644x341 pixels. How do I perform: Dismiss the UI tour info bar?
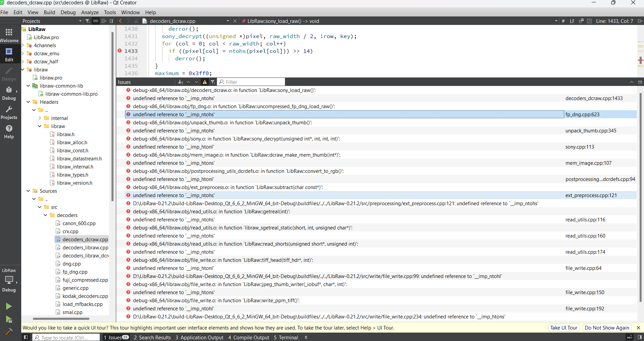pos(638,328)
